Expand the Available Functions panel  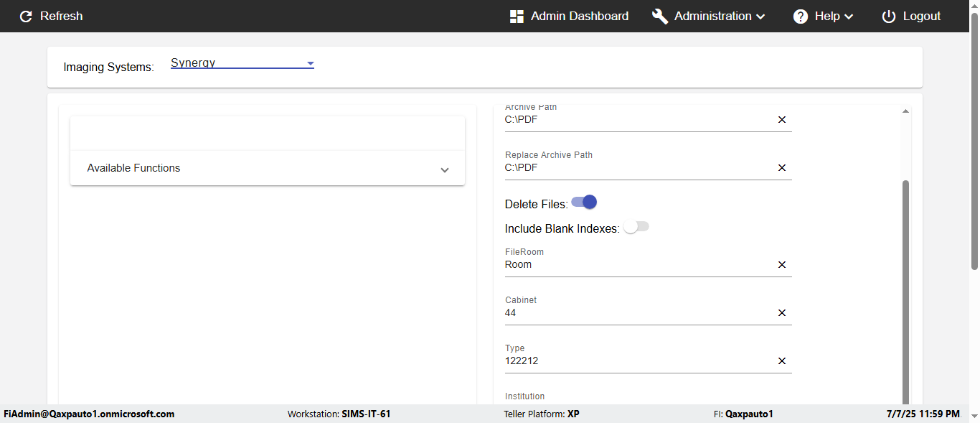click(267, 168)
